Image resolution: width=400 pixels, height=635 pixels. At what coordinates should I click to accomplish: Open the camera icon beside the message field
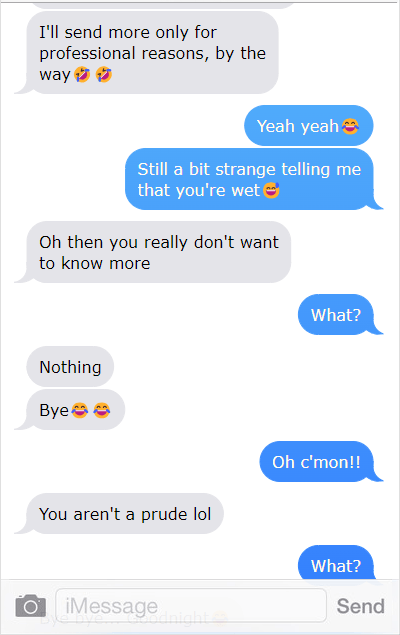click(30, 606)
